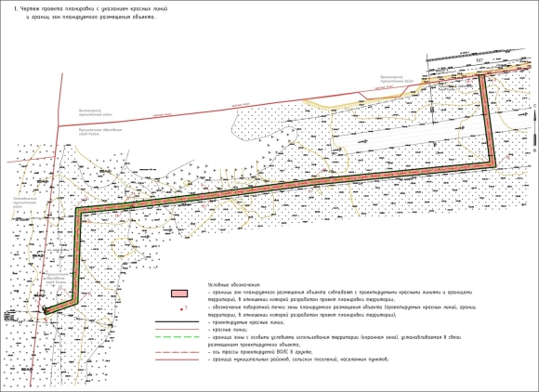539x392 pixels.
Task: Click the 'Условные обозначения' legend heading
Action: pyautogui.click(x=234, y=285)
